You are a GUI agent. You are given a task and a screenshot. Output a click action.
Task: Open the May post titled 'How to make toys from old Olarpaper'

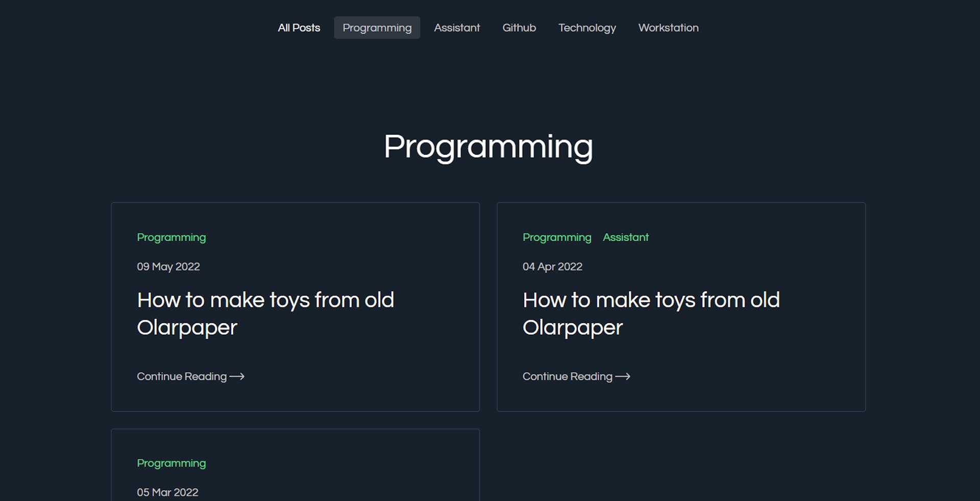[265, 313]
